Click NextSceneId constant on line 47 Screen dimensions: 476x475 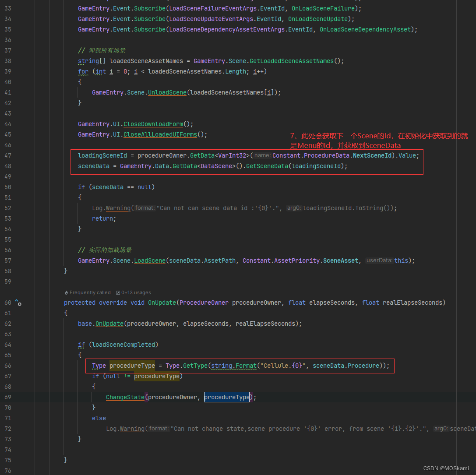[372, 156]
